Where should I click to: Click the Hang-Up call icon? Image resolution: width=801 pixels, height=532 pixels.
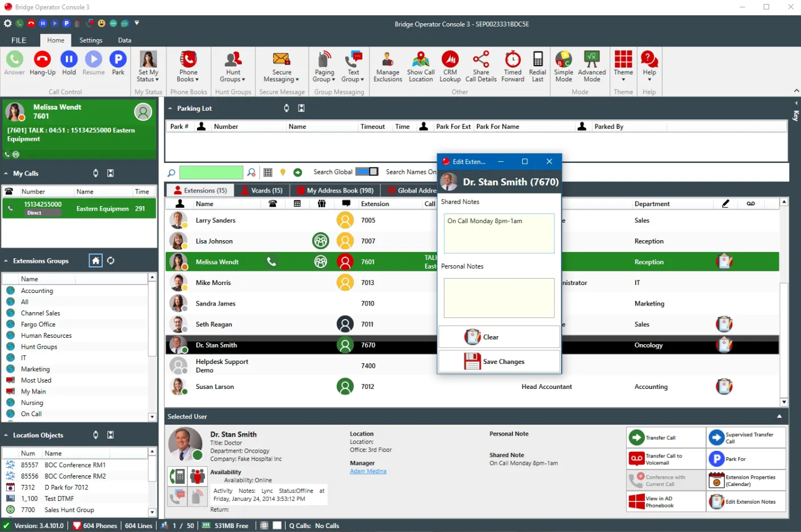pyautogui.click(x=43, y=60)
